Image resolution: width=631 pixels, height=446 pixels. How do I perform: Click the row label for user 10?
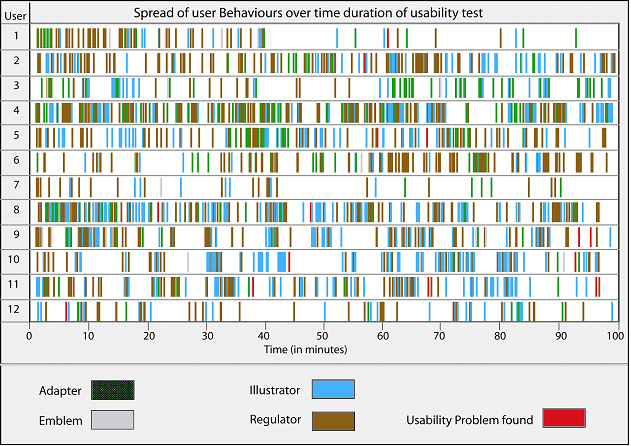pos(15,259)
